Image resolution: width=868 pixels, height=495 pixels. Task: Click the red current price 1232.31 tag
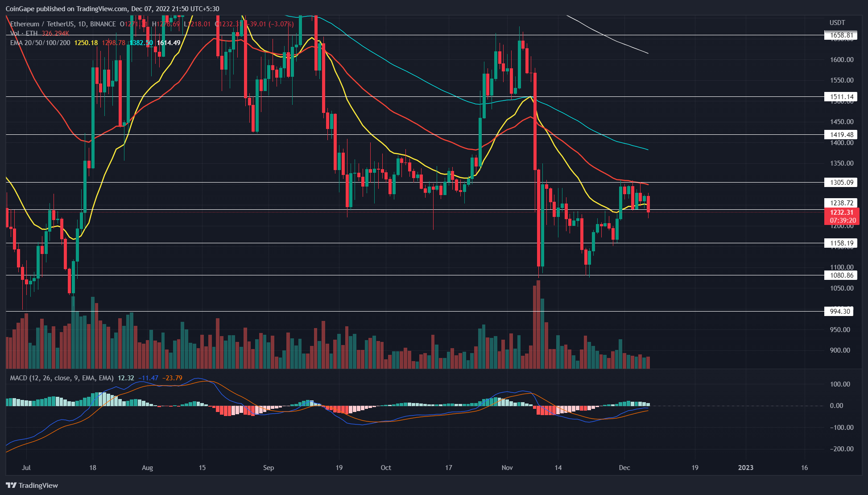click(x=841, y=216)
